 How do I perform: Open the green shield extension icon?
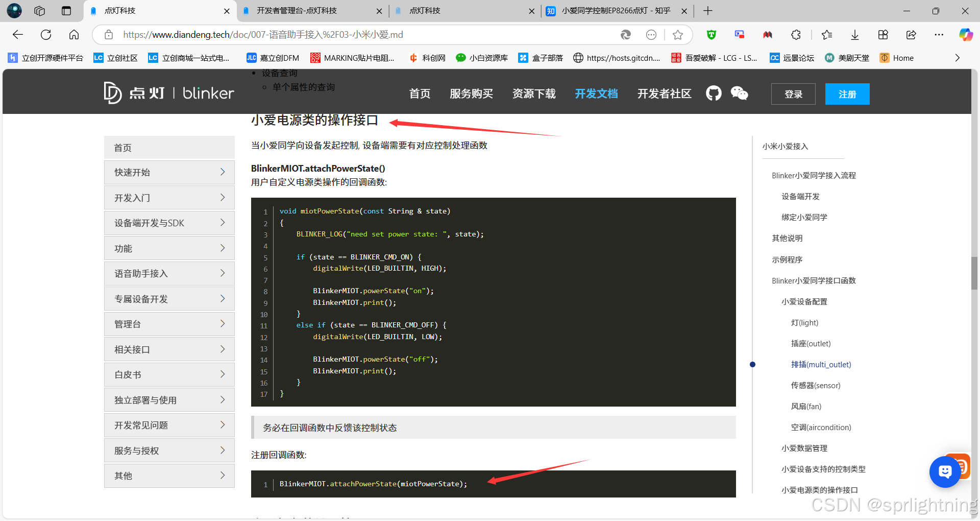(x=712, y=35)
